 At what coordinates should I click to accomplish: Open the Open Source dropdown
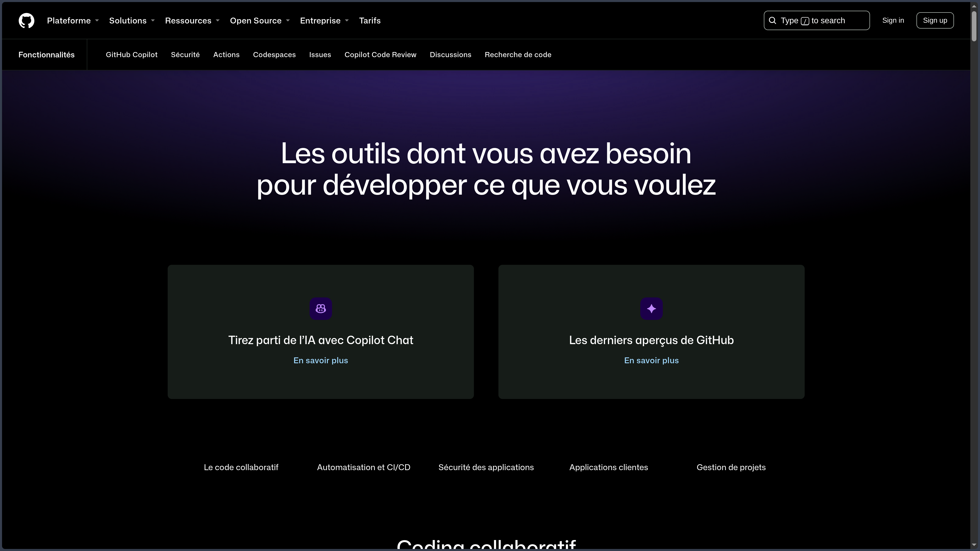pyautogui.click(x=260, y=20)
